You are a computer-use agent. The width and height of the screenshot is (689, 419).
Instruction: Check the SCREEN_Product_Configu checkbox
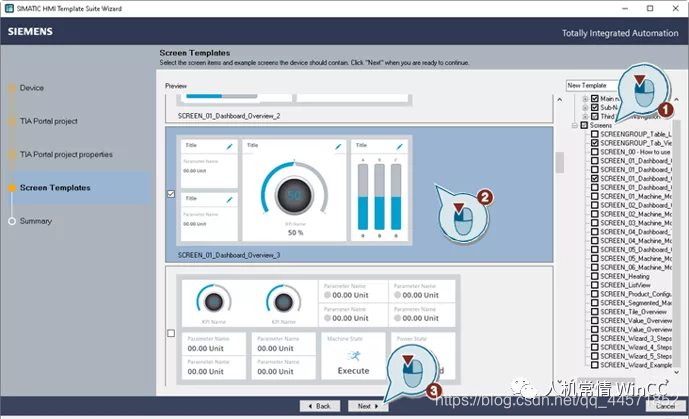point(595,294)
